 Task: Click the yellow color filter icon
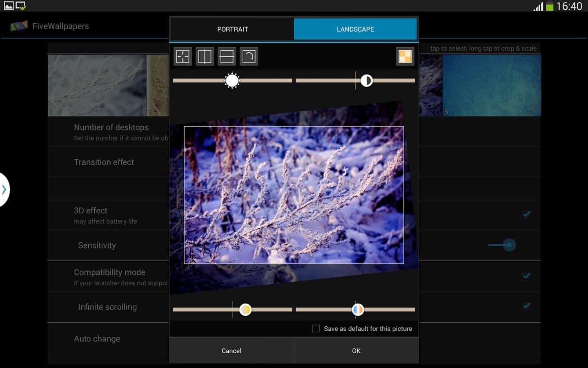[405, 56]
